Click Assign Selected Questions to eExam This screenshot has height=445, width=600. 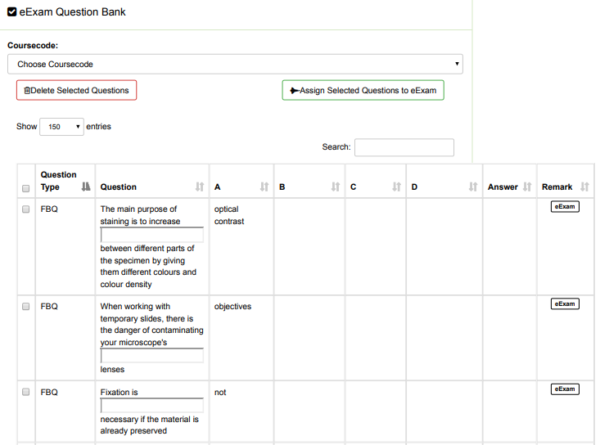(x=363, y=90)
